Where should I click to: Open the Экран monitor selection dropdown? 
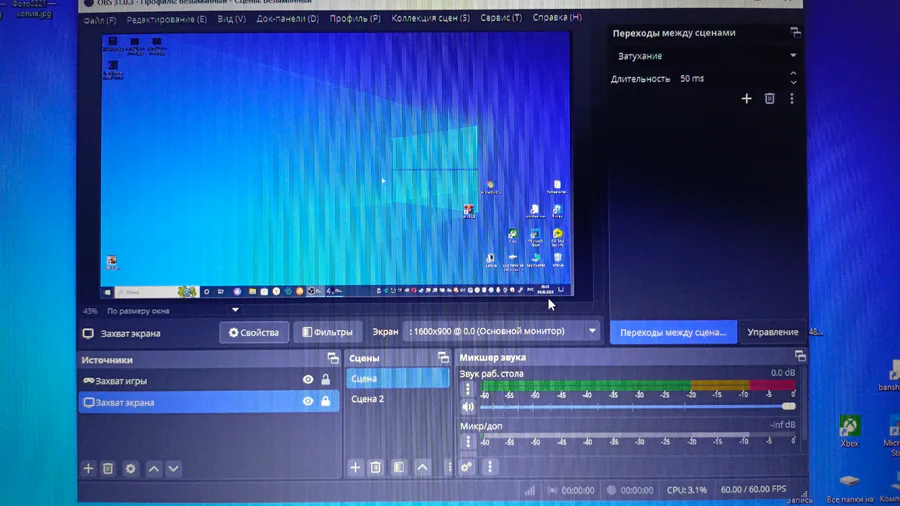(x=501, y=331)
